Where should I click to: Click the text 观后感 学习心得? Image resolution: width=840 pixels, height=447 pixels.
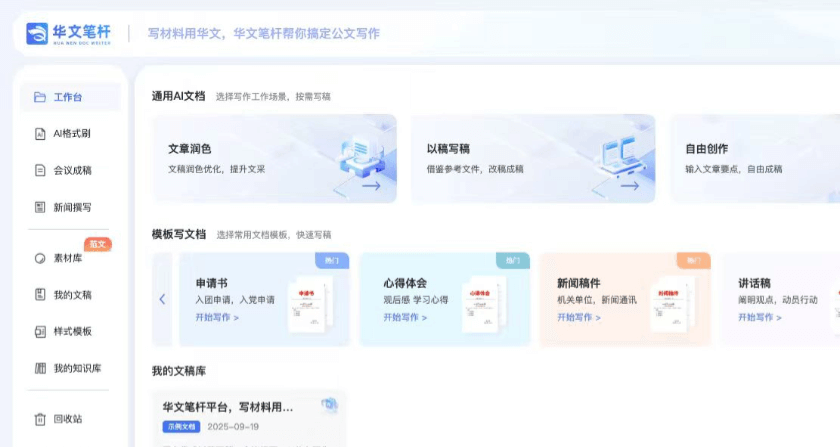(x=416, y=300)
